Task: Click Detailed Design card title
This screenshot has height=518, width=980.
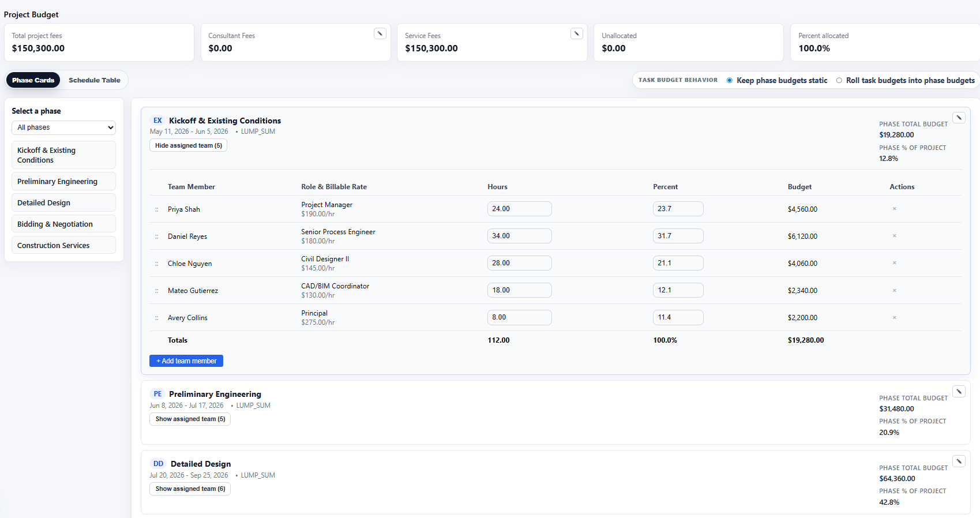Action: click(x=201, y=464)
